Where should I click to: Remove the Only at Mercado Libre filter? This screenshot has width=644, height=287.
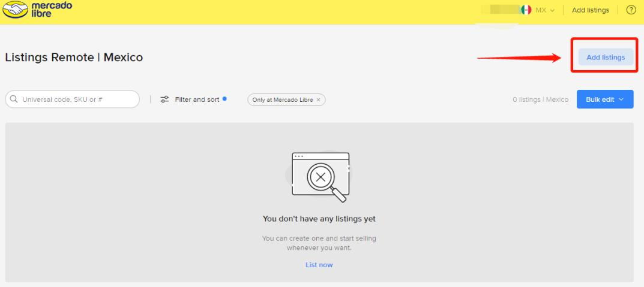pos(318,99)
